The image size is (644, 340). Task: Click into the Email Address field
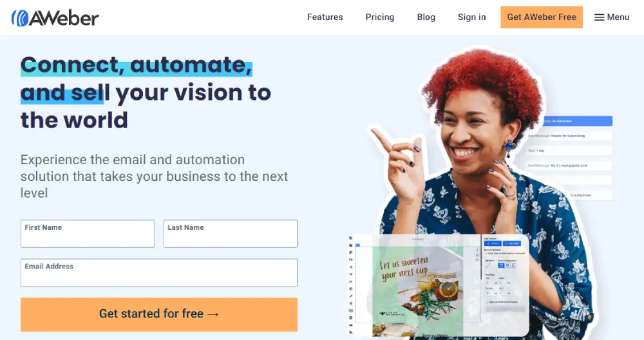pyautogui.click(x=159, y=272)
